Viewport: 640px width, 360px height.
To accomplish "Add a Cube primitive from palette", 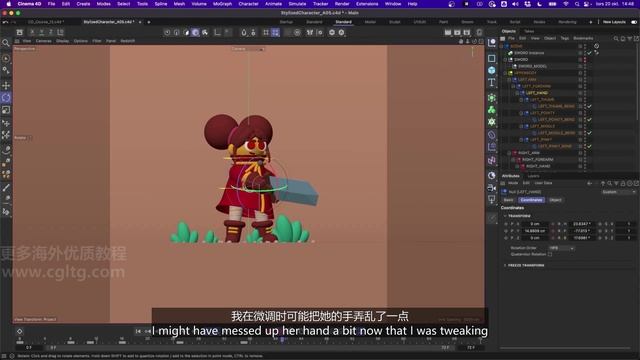I will click(x=492, y=70).
